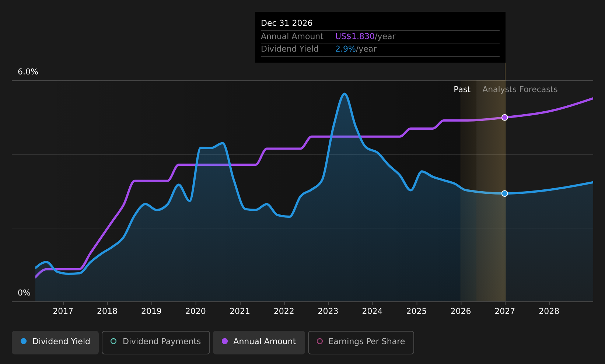Click the 2026 x-axis label

tap(461, 311)
